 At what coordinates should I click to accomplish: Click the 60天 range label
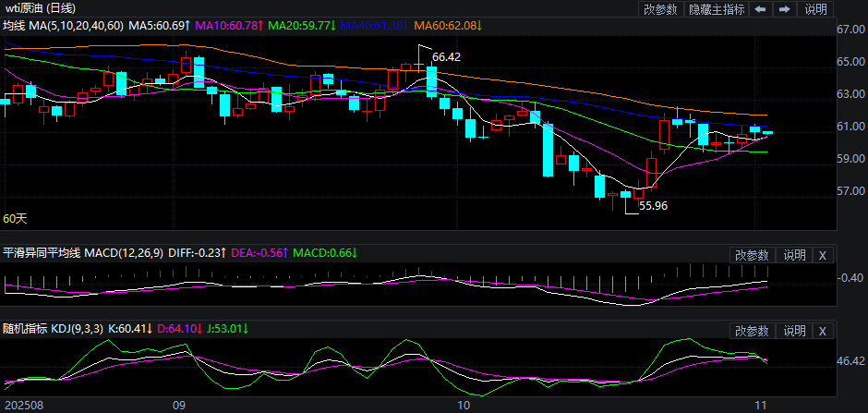click(x=15, y=219)
